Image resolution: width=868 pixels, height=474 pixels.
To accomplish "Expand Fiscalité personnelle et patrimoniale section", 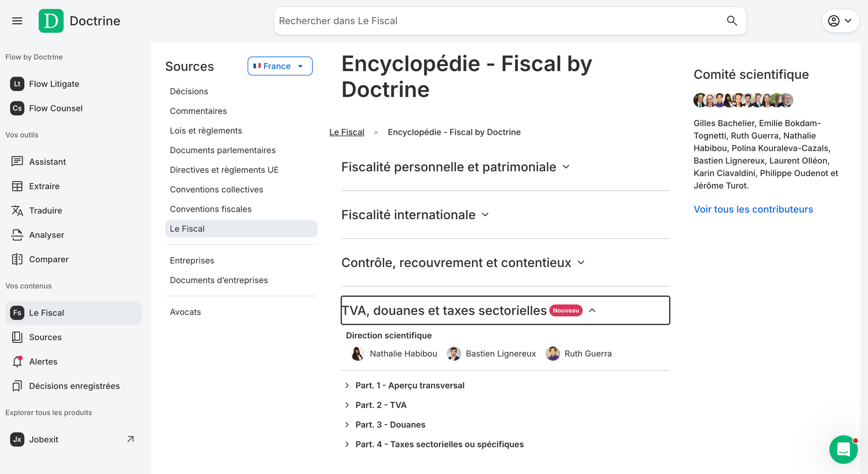I will 455,167.
